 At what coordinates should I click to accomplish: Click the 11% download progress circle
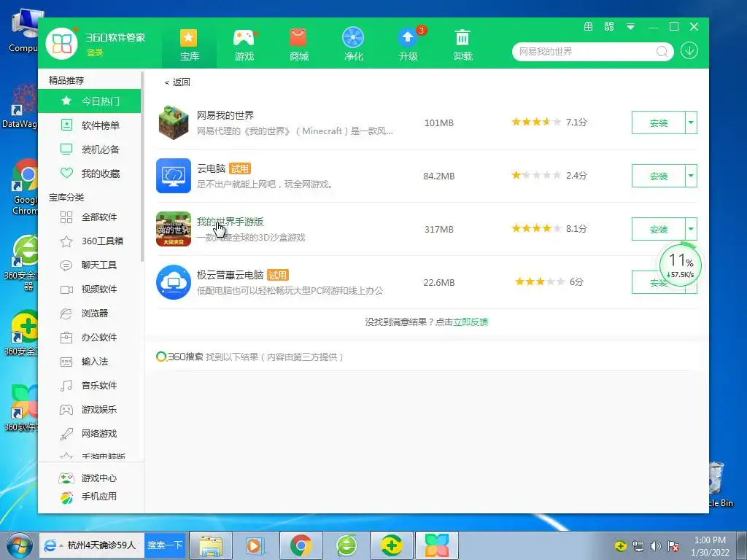coord(681,265)
